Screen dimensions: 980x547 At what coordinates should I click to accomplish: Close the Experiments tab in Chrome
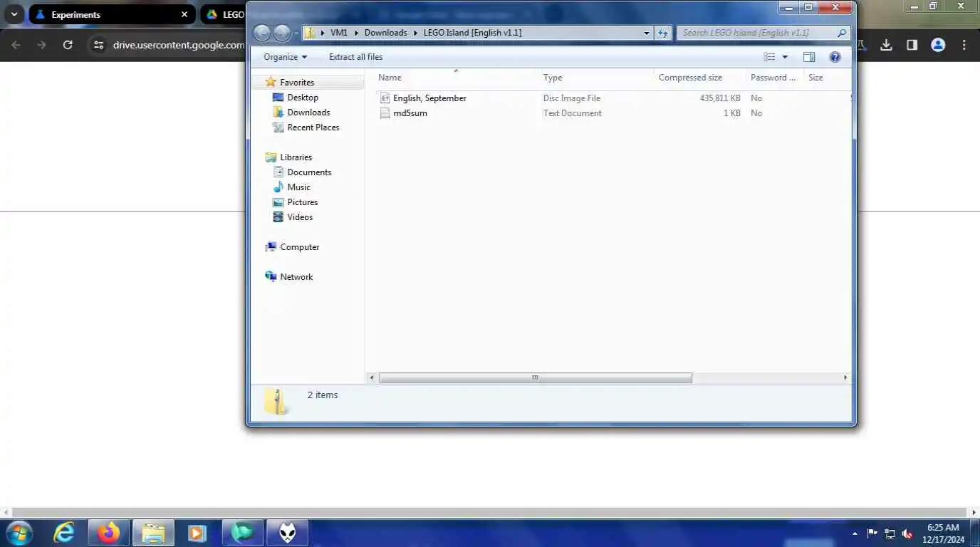click(x=184, y=14)
